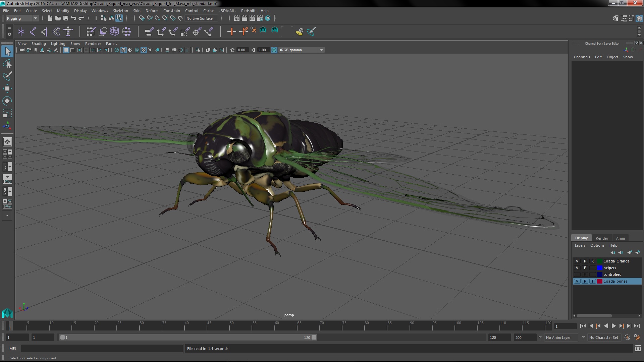Click the Undo arrow icon

[x=73, y=18]
